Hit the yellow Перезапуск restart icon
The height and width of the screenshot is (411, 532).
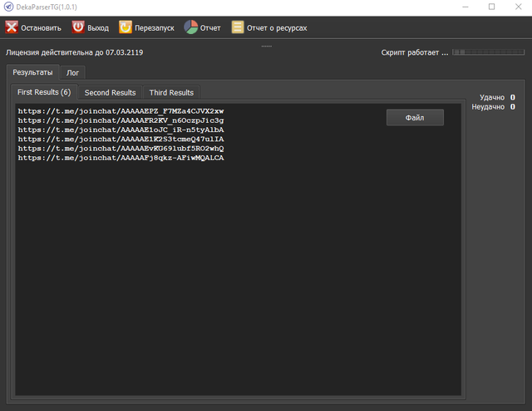(126, 27)
